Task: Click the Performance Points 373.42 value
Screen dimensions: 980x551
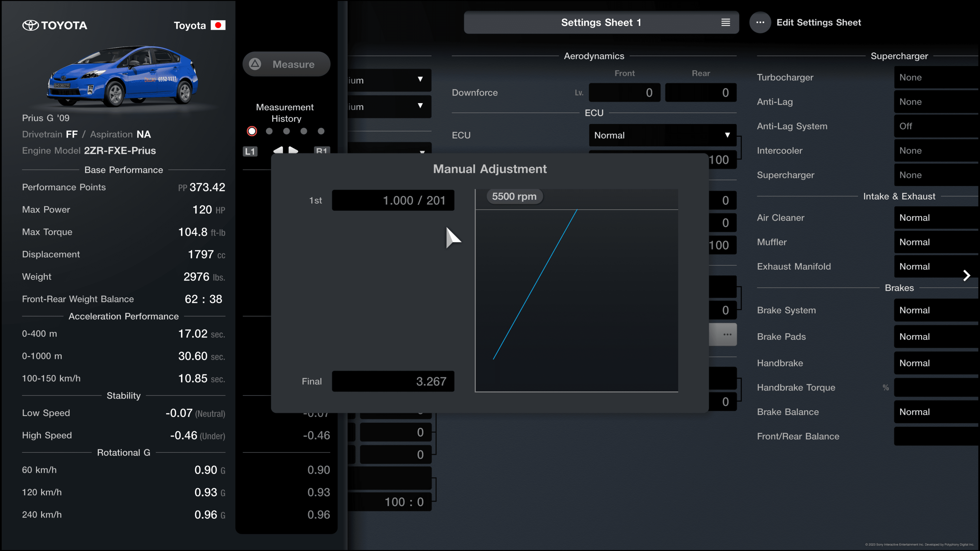Action: click(207, 187)
